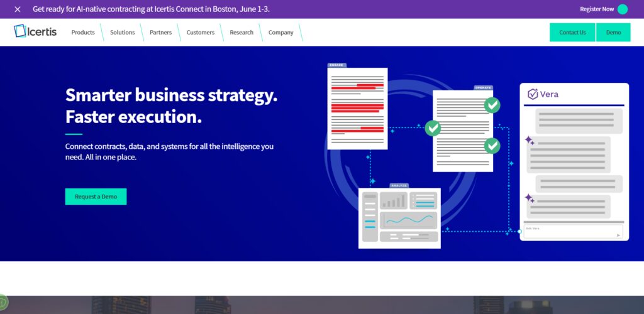Open the Customers menu
The height and width of the screenshot is (314, 644).
201,33
